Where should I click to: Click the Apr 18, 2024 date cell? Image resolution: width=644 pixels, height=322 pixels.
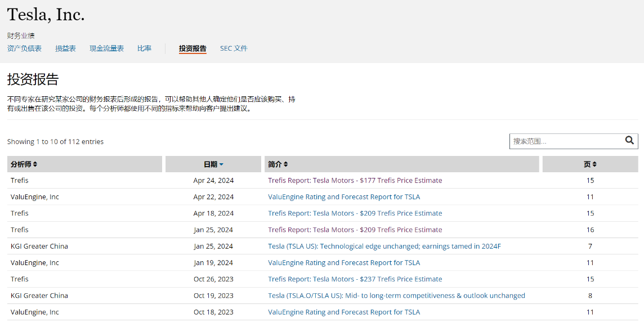[213, 213]
